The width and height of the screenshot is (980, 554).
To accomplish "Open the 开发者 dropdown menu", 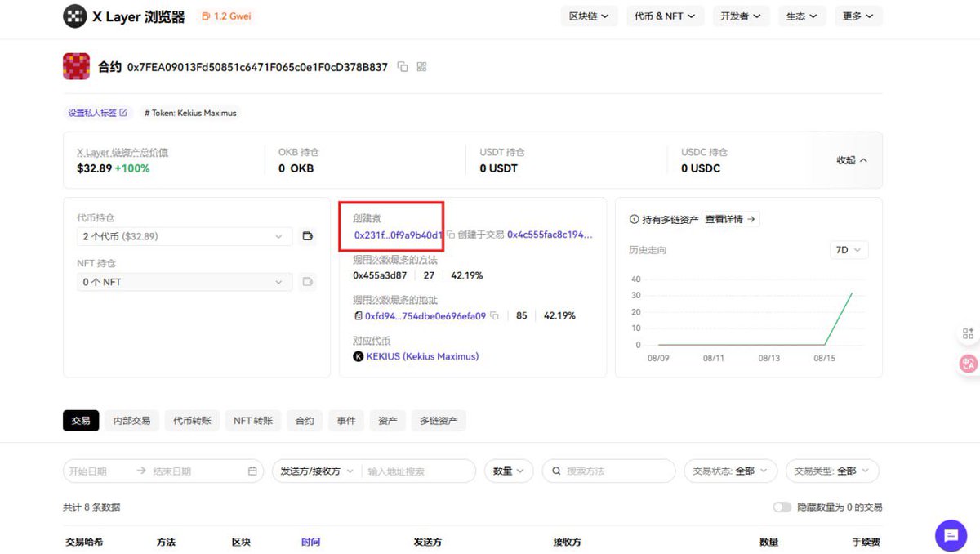I will 741,16.
